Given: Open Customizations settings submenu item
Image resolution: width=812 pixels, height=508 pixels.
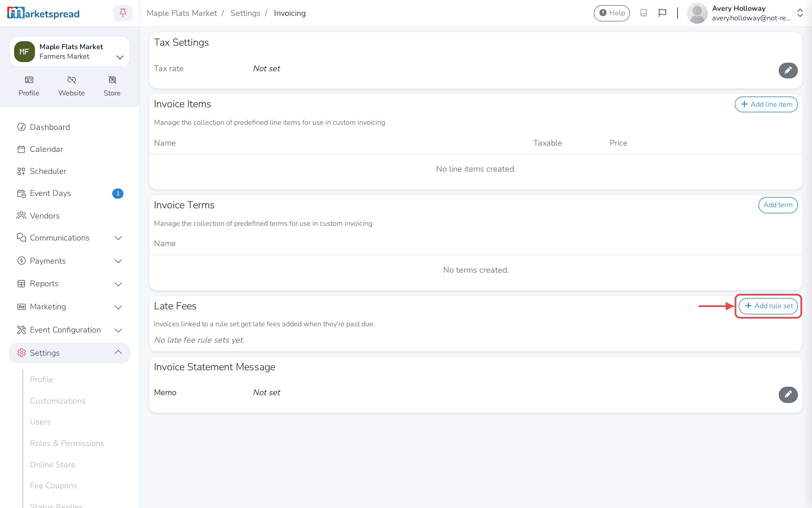Looking at the screenshot, I should click(x=58, y=401).
